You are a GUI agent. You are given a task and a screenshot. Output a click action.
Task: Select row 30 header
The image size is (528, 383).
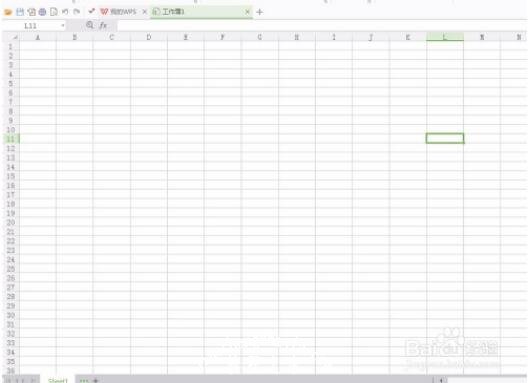click(x=11, y=315)
